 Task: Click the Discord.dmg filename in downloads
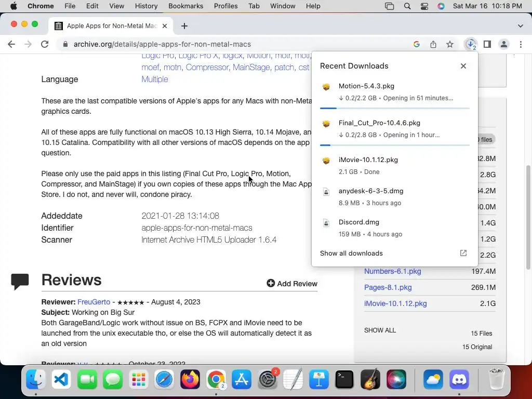click(359, 222)
